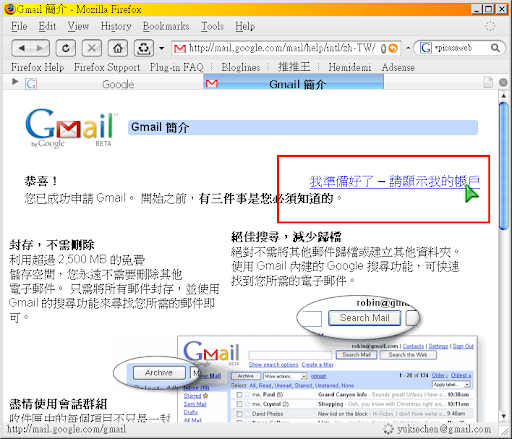
Task: Open the Help menu
Action: [245, 26]
